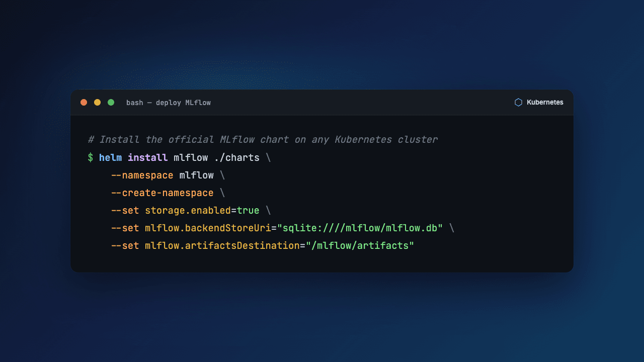Select the word 'install' in command

[147, 157]
